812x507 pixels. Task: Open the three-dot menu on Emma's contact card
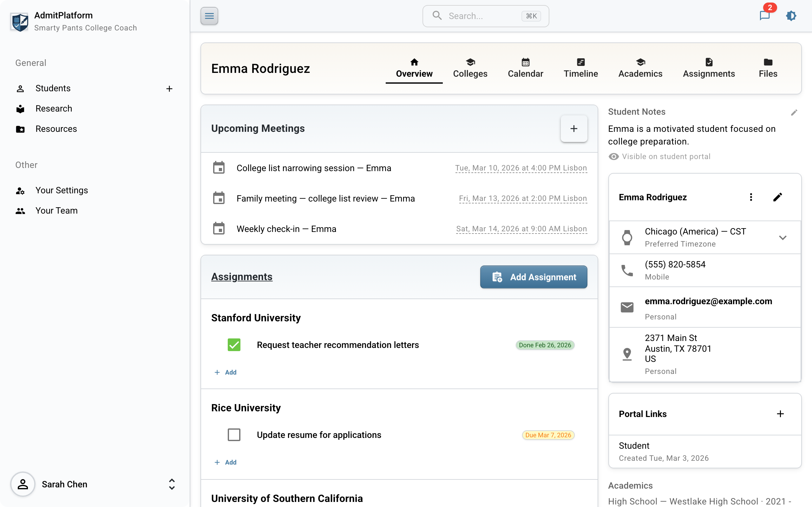click(x=751, y=197)
